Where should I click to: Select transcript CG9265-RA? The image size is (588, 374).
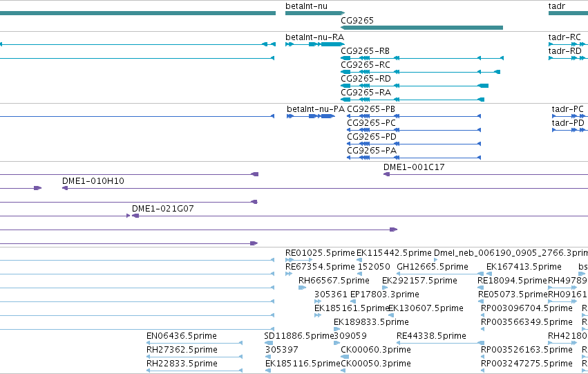pyautogui.click(x=412, y=100)
